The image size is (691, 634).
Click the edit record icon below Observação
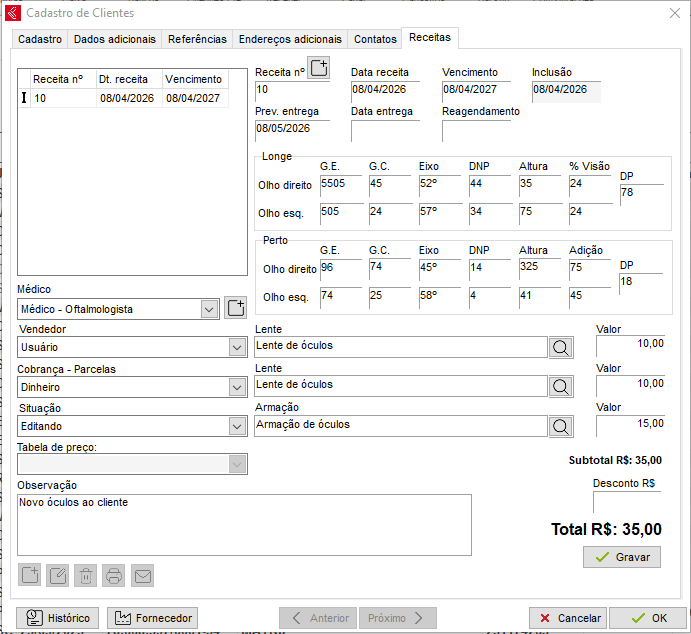(x=58, y=575)
